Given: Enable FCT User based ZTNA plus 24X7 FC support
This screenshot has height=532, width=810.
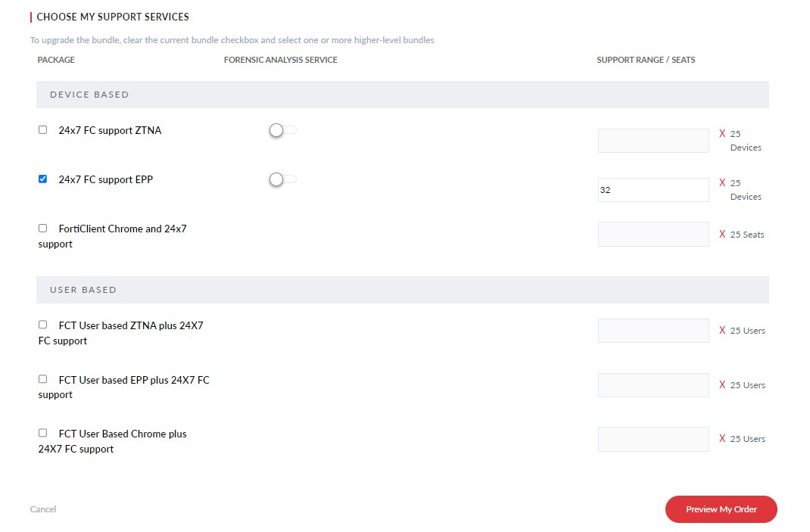Looking at the screenshot, I should 42,324.
